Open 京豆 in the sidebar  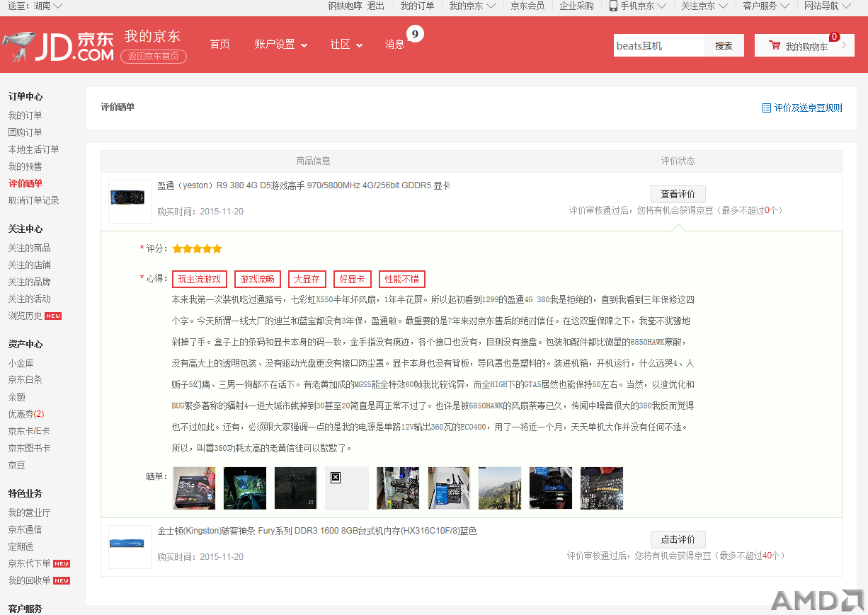(x=16, y=465)
